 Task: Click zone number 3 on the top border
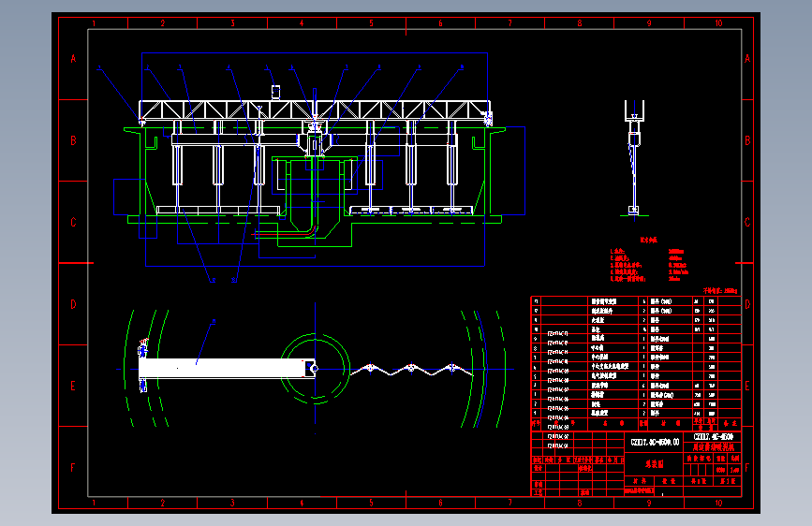click(232, 23)
